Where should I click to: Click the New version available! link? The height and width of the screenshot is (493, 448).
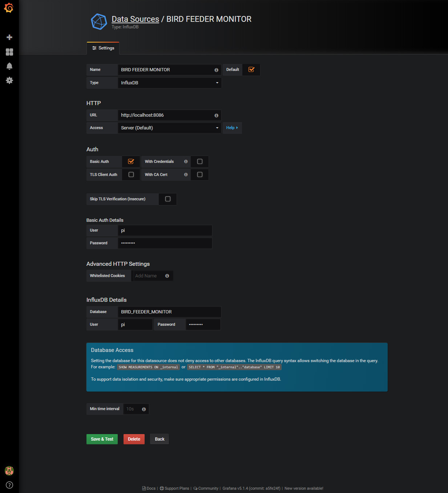[x=304, y=488]
